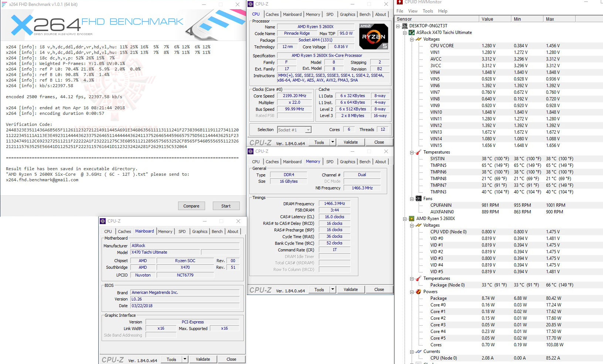Click the 'X470 Taichi Ultimate' model field

coord(166,252)
